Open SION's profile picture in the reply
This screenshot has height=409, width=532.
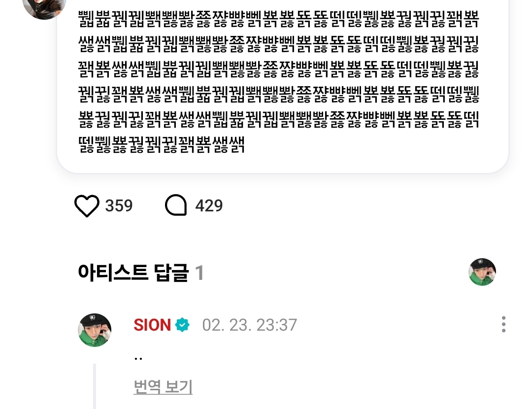coord(95,330)
